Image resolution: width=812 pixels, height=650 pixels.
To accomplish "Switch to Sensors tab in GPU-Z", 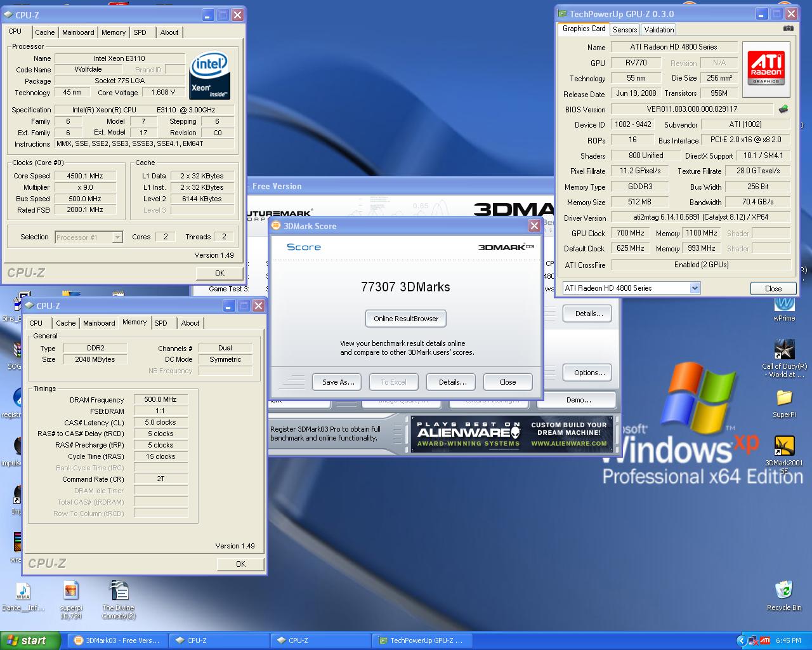I will [x=625, y=30].
